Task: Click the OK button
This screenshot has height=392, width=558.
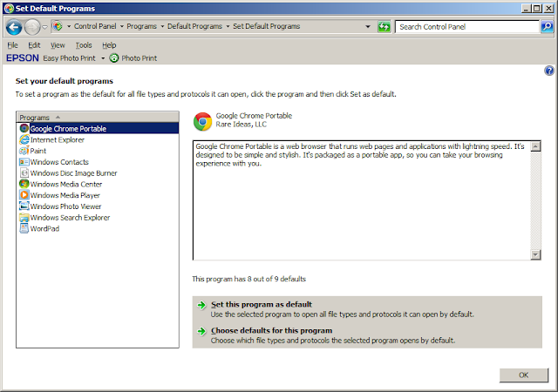Action: (x=523, y=375)
